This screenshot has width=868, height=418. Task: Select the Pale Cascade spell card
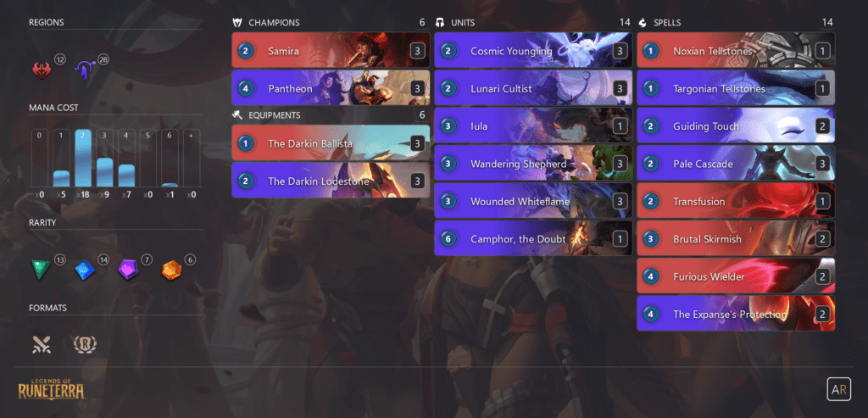point(736,164)
